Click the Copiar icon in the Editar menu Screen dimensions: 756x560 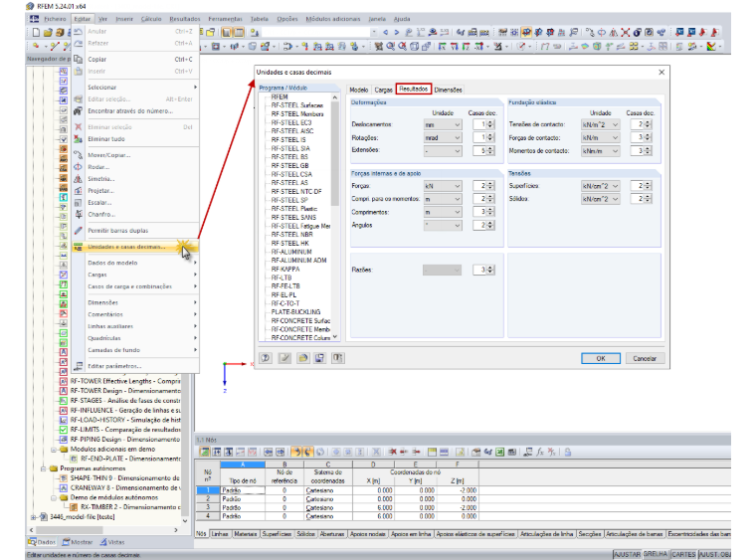click(x=79, y=60)
